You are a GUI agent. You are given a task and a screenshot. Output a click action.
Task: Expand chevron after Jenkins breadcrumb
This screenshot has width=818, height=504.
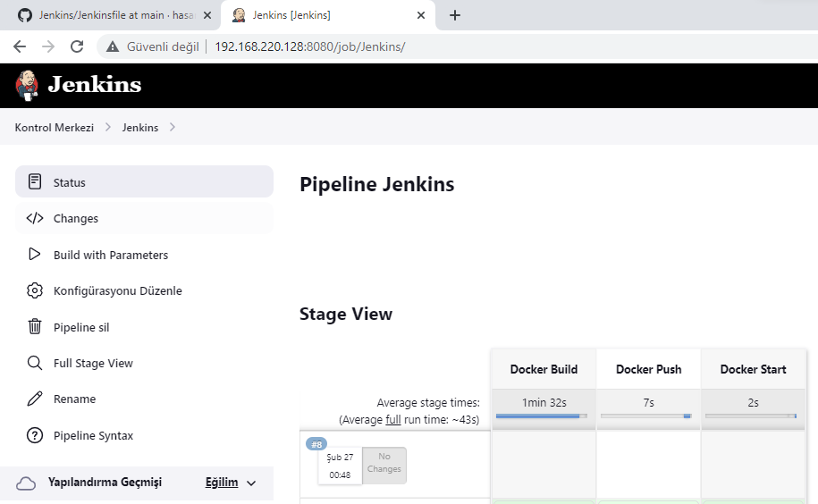pyautogui.click(x=173, y=127)
